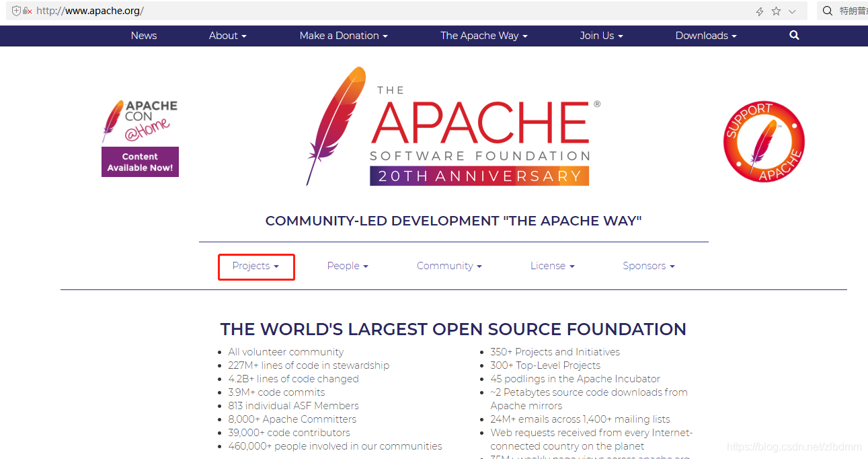Click heading COMMUNITY-LED DEVELOPMENT "THE APACHE WAY"
Image resolution: width=868 pixels, height=459 pixels.
(x=454, y=221)
